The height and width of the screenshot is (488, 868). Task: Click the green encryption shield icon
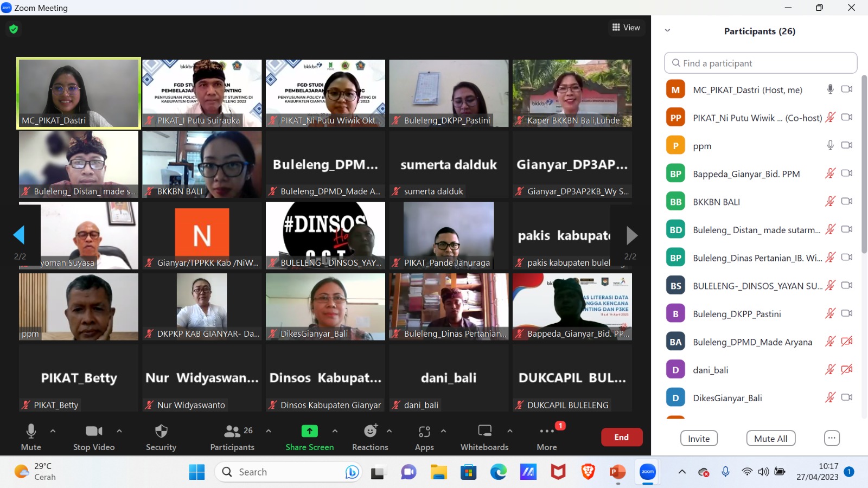pyautogui.click(x=14, y=29)
